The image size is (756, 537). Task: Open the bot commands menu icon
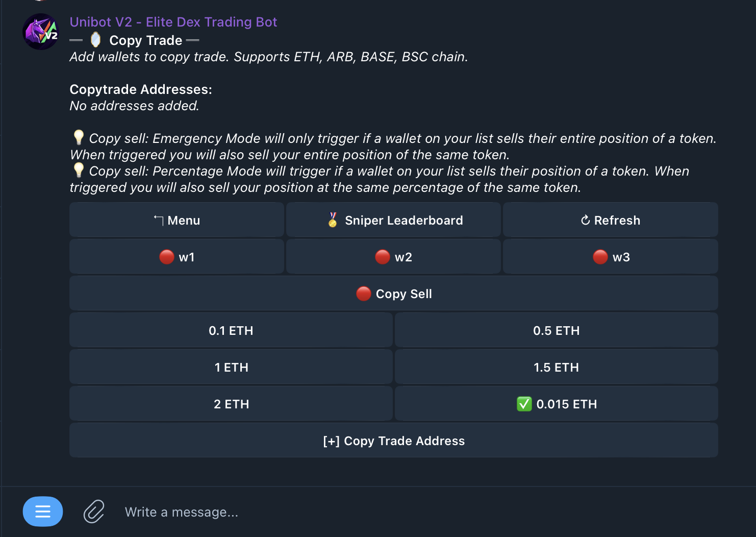tap(43, 511)
